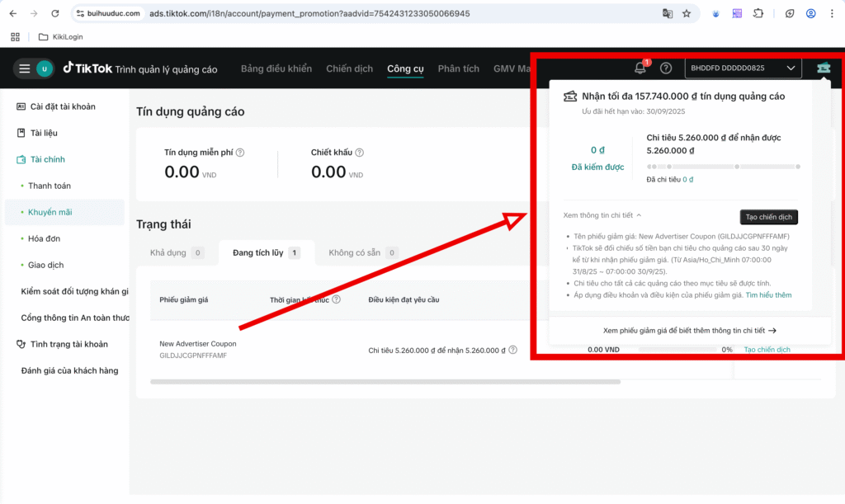Select Hóa đơn in the sidebar
Image resolution: width=845 pixels, height=504 pixels.
45,238
